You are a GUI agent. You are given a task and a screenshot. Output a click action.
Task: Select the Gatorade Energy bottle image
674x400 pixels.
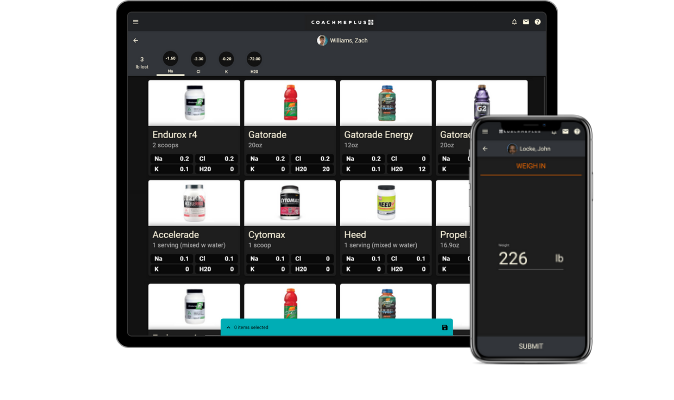click(386, 103)
